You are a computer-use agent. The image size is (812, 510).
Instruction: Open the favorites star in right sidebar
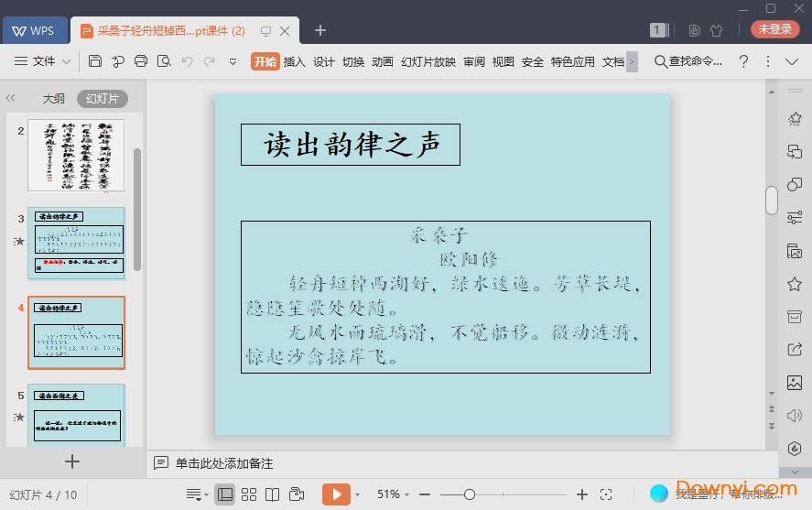tap(795, 284)
